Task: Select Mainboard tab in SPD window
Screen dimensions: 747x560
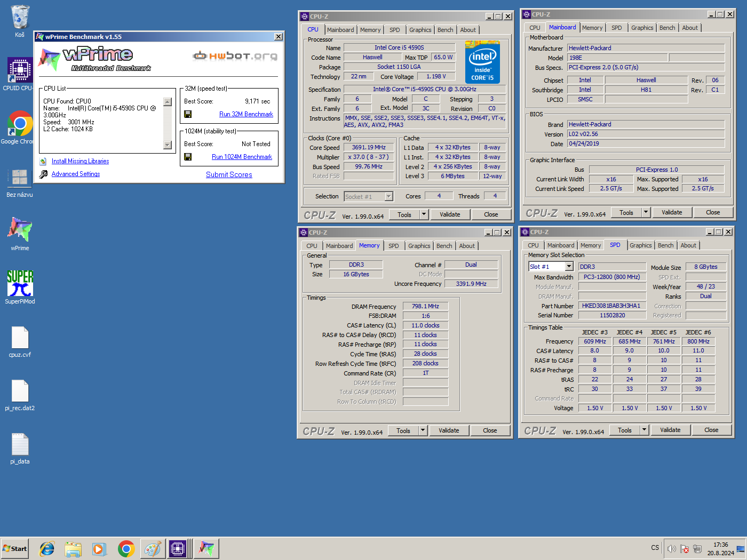Action: pos(561,245)
